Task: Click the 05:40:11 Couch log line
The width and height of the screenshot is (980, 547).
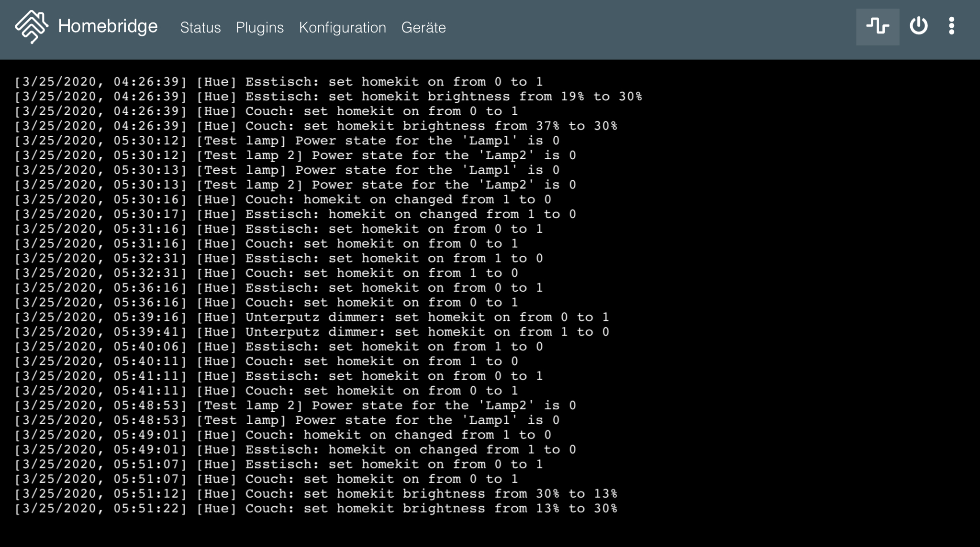Action: click(266, 361)
